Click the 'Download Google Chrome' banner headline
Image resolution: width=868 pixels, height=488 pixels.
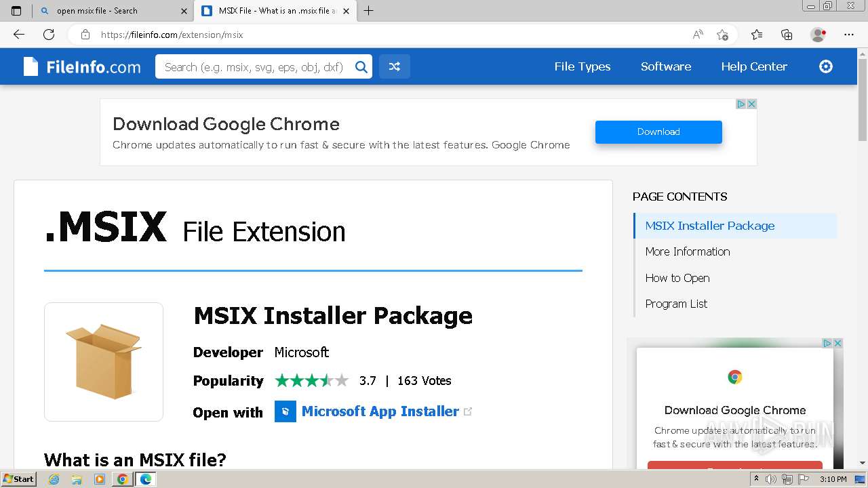tap(226, 124)
